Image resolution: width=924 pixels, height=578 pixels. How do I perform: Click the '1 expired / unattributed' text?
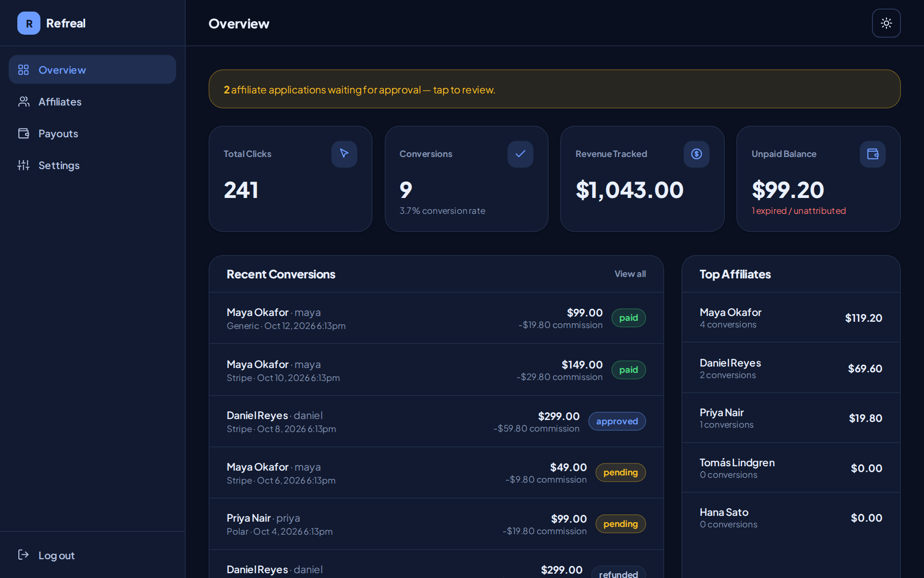click(799, 210)
